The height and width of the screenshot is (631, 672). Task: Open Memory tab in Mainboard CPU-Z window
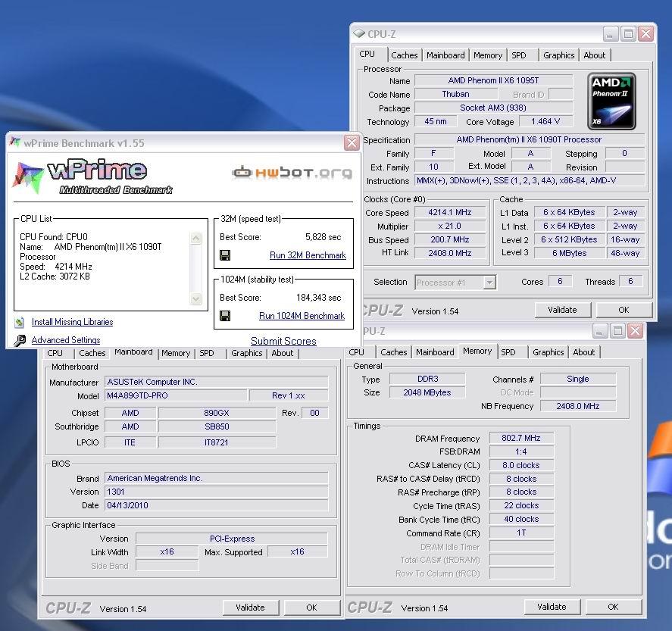pos(176,353)
